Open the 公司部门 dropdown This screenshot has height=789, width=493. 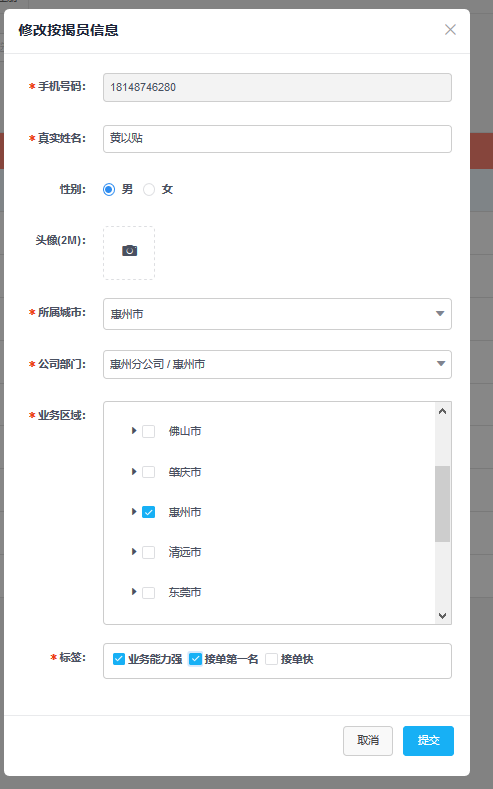point(277,364)
